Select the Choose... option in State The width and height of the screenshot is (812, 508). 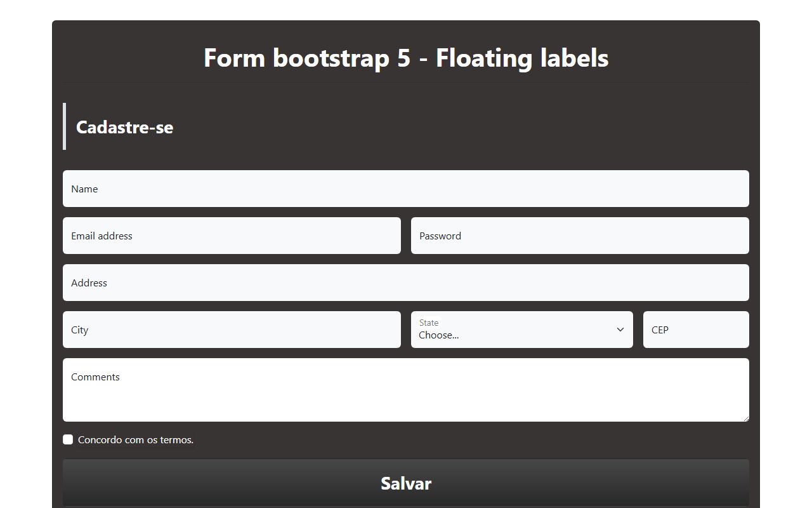(438, 335)
